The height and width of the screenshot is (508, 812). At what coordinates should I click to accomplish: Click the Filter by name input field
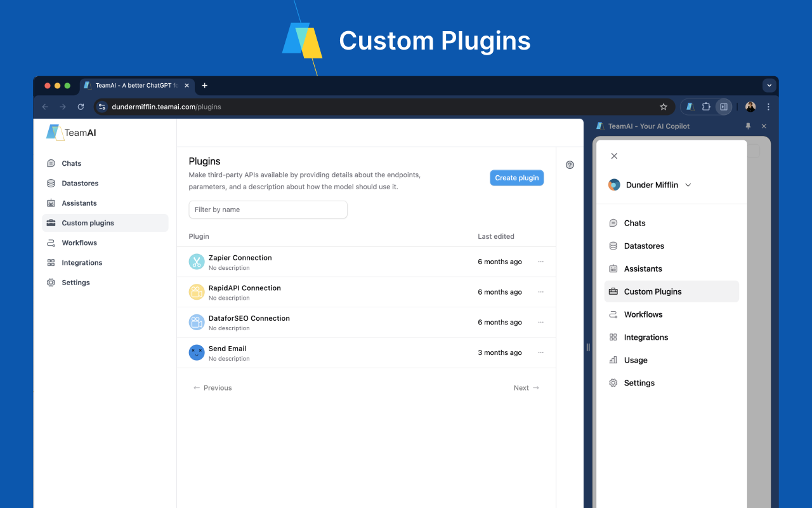pos(268,210)
